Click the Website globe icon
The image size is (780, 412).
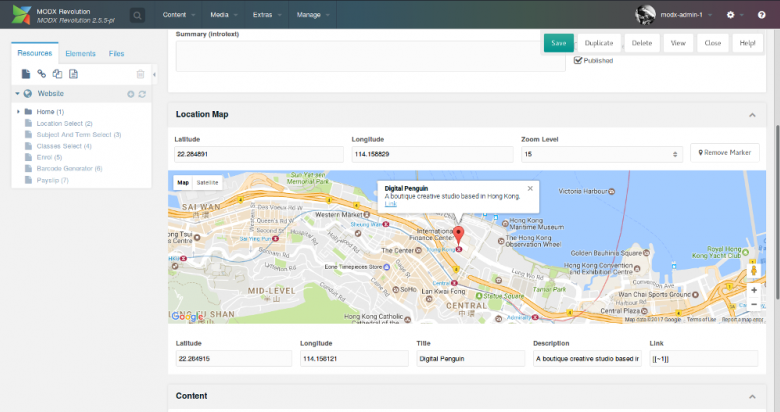click(28, 94)
